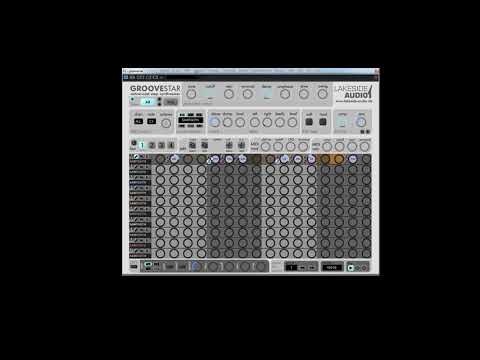This screenshot has width=480, height=360.
Task: Select pattern 1 button
Action: (142, 145)
